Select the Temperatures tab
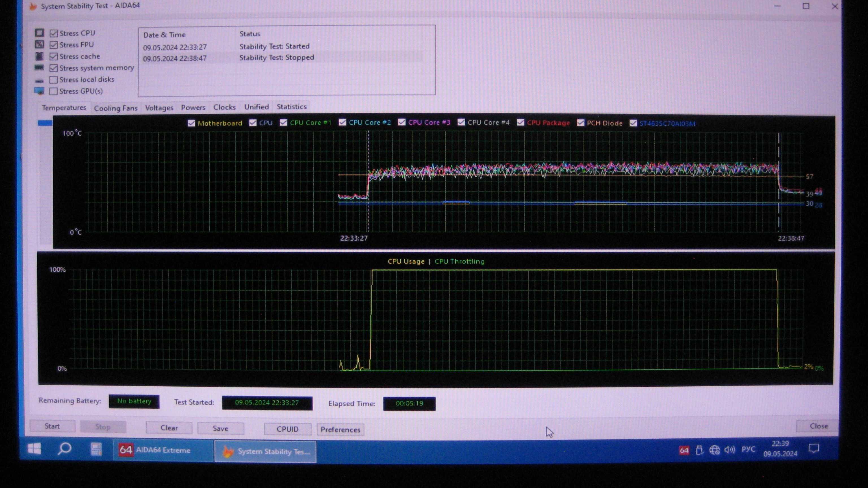 click(x=64, y=108)
